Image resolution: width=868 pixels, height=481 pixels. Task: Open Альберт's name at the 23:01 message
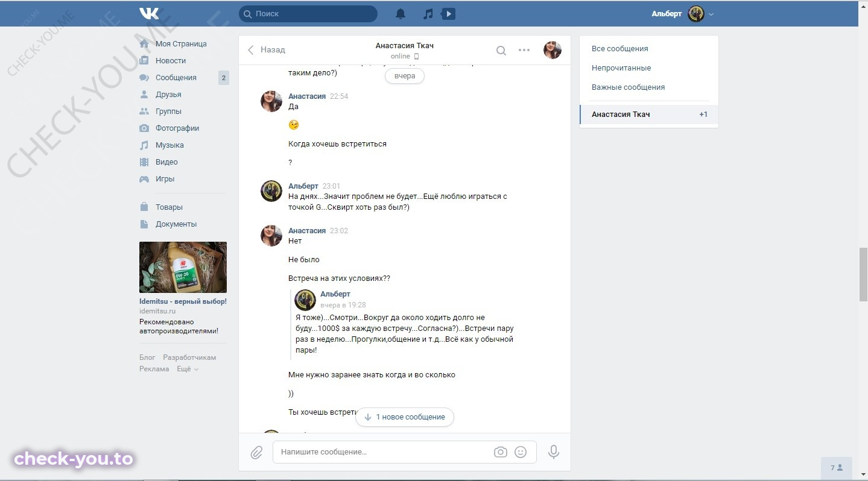[x=303, y=186]
